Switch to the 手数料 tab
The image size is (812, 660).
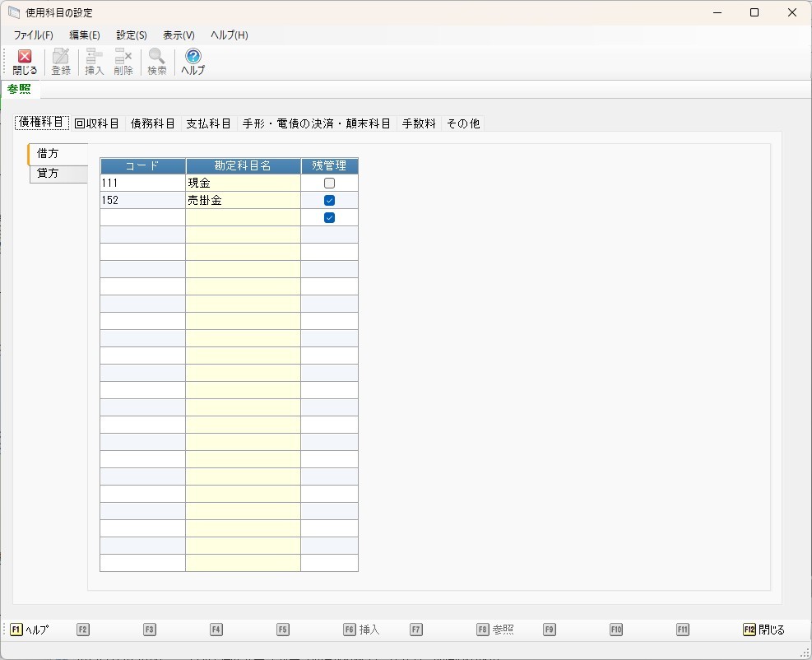point(419,123)
